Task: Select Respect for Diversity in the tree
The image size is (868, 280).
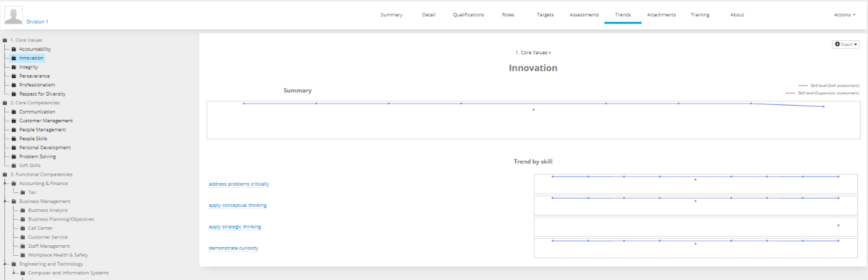Action: pyautogui.click(x=42, y=94)
